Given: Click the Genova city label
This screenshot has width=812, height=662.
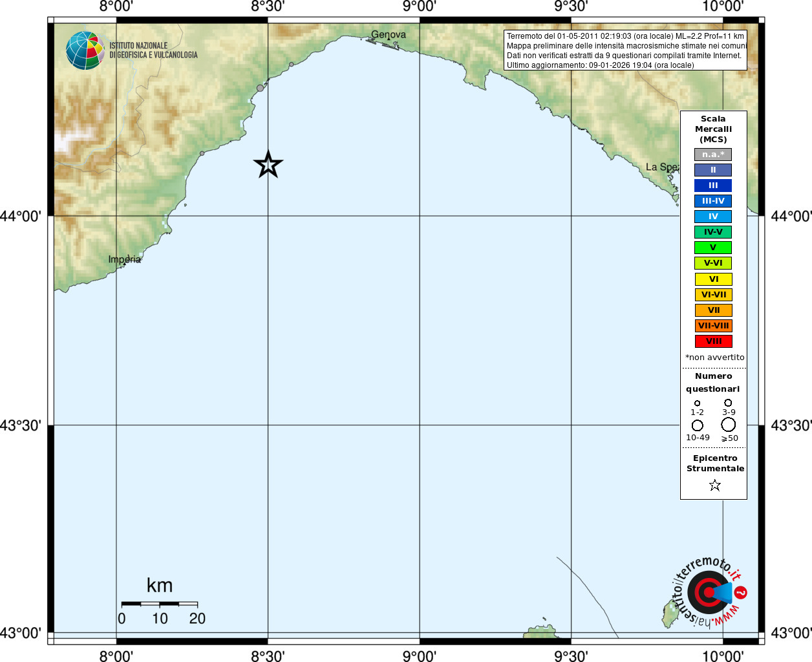Looking at the screenshot, I should point(389,35).
